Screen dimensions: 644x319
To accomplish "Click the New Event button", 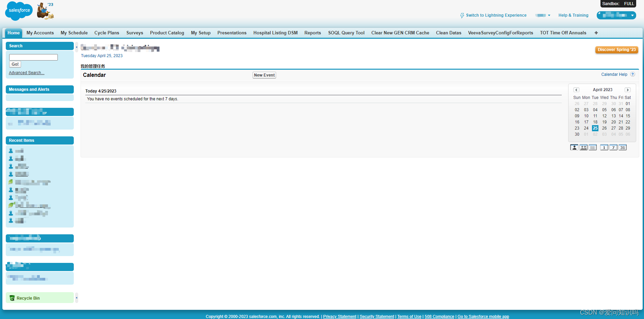I will 264,75.
